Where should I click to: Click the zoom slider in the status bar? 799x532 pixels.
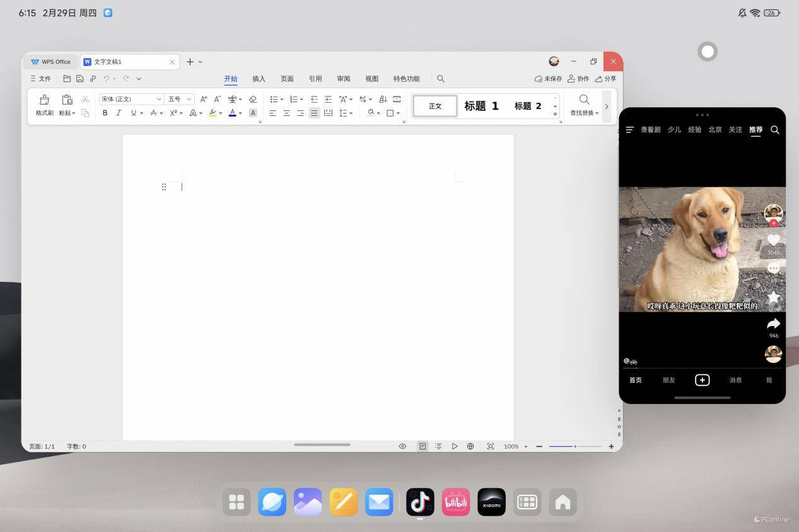[574, 446]
